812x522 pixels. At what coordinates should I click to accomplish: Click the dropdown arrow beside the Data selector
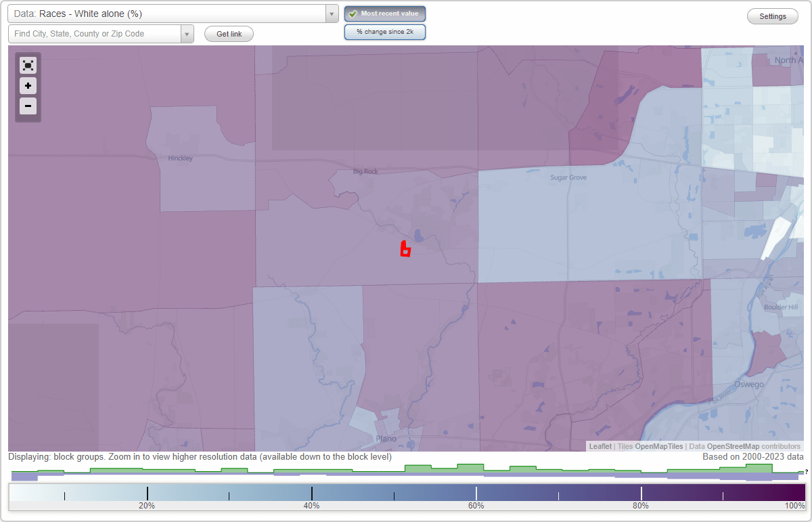coord(331,14)
